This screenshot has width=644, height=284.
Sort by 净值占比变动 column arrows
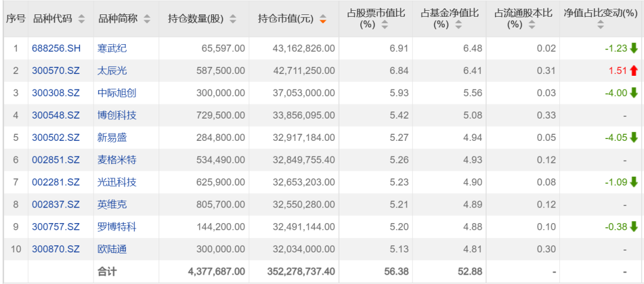(x=600, y=25)
